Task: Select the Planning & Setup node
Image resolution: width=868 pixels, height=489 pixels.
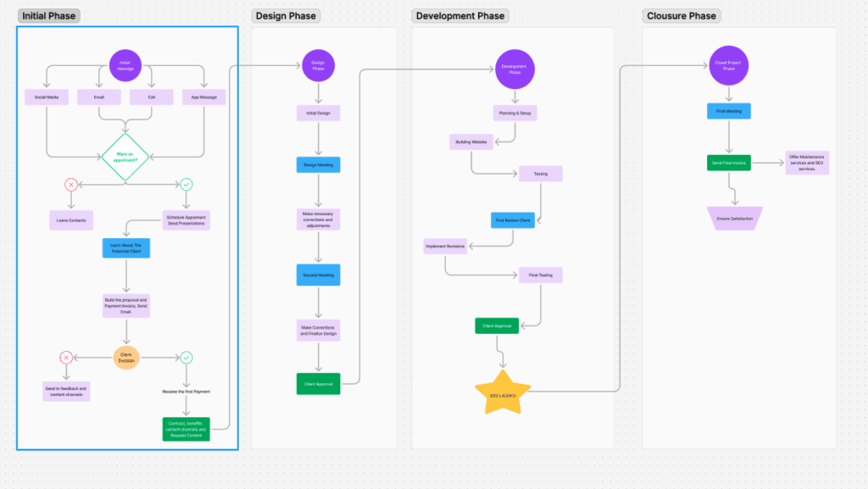Action: click(515, 114)
